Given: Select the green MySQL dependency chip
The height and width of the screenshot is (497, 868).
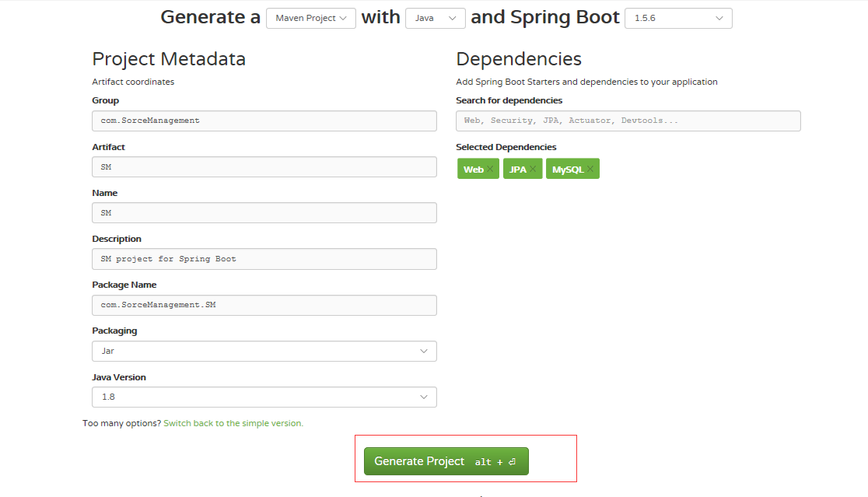Looking at the screenshot, I should click(568, 169).
